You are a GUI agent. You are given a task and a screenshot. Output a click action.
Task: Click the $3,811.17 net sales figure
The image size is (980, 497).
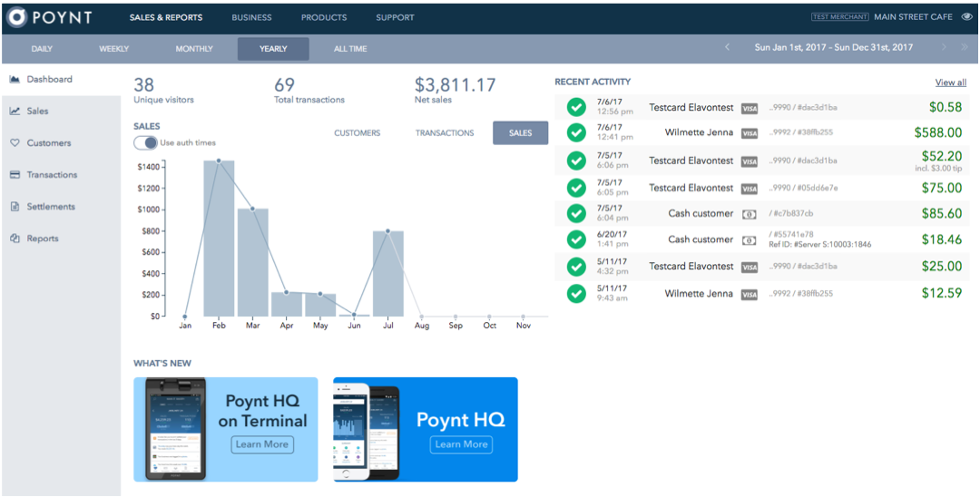click(x=455, y=85)
